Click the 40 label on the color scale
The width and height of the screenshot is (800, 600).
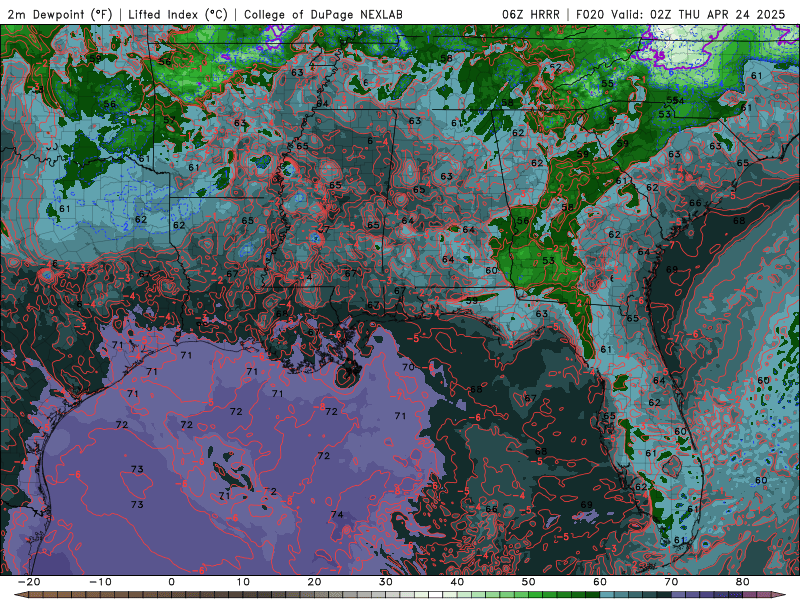pyautogui.click(x=457, y=582)
